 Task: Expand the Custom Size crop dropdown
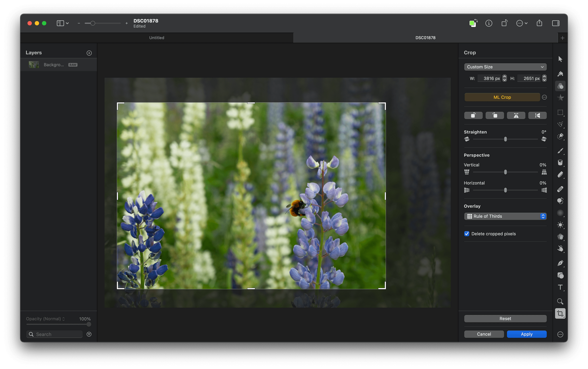[x=505, y=67]
